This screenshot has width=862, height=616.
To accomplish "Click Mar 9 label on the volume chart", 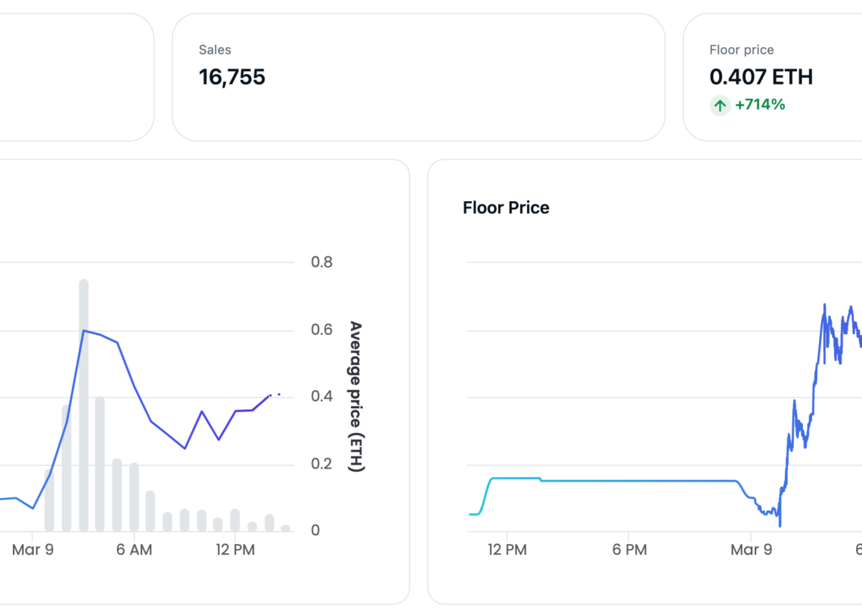I will [x=33, y=550].
